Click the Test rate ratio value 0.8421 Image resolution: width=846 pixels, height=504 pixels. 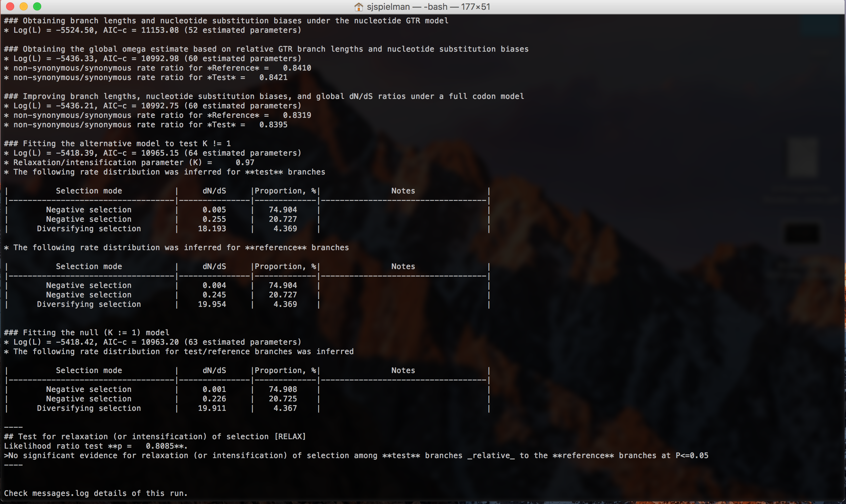[273, 77]
